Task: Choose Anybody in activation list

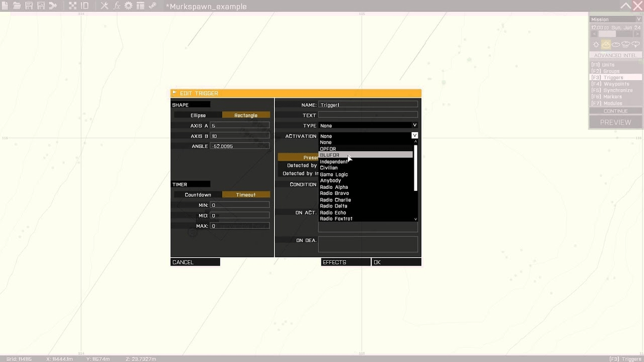Action: pos(366,181)
